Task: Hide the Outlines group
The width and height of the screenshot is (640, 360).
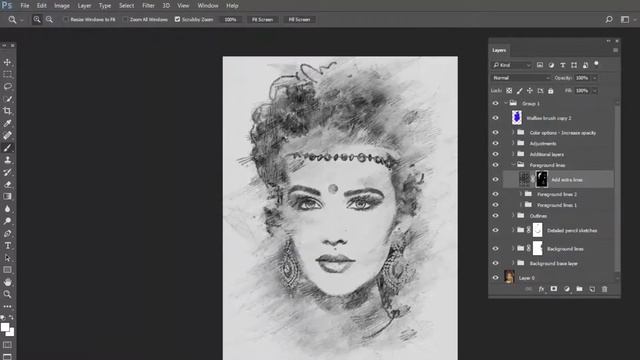Action: (x=496, y=216)
